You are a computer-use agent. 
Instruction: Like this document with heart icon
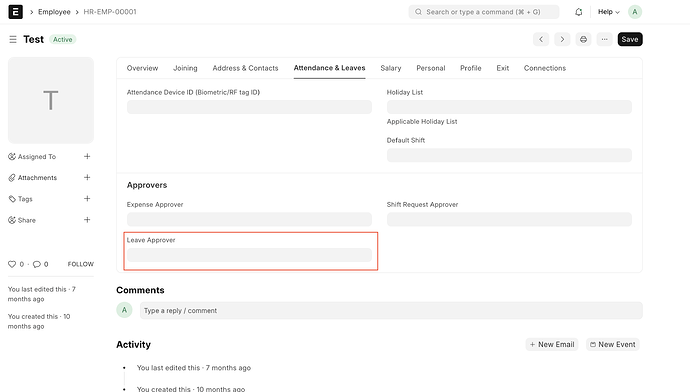tap(12, 264)
